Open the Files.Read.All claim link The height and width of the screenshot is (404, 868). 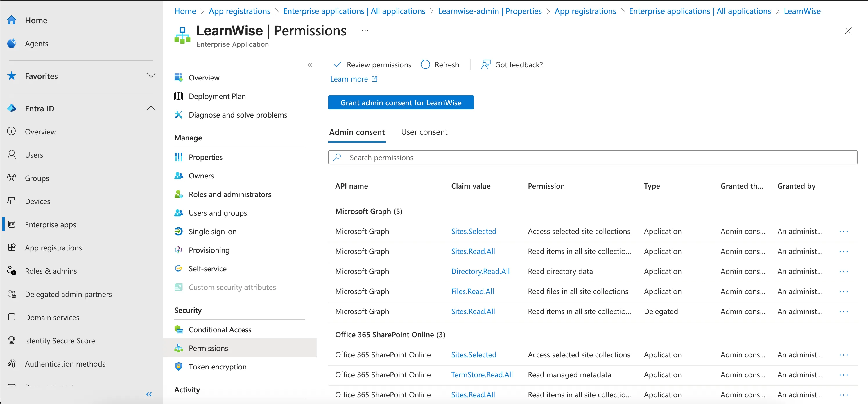click(472, 291)
